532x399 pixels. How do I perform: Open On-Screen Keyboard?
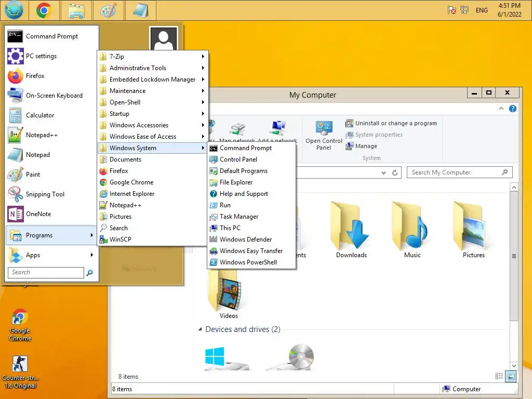pyautogui.click(x=51, y=96)
